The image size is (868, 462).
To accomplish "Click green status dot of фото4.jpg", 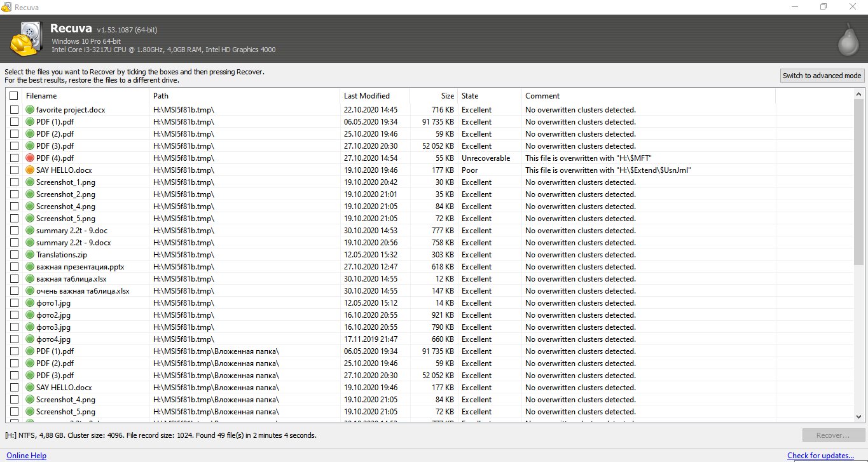I will click(x=29, y=339).
